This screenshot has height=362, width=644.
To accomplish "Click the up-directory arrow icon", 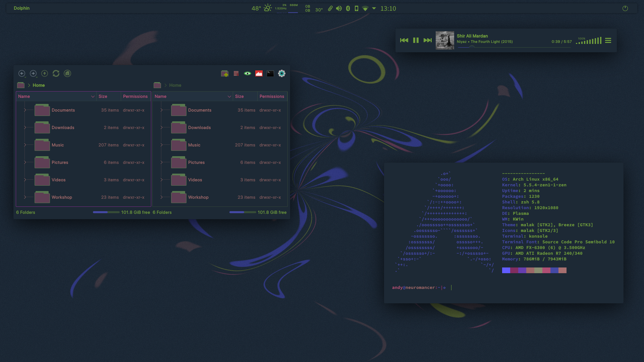I will (x=45, y=73).
